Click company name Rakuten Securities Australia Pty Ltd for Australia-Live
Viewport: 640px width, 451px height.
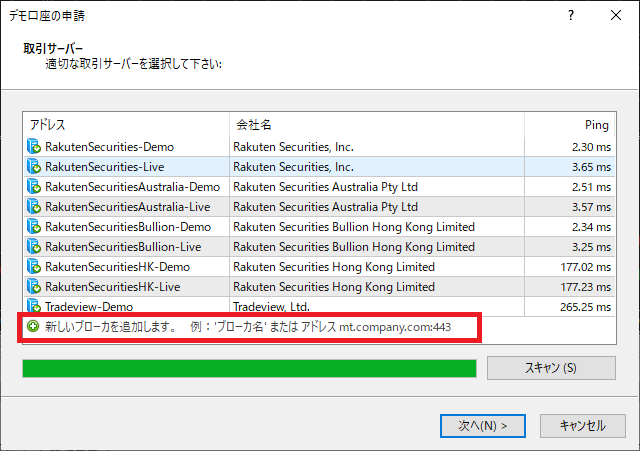coord(325,207)
